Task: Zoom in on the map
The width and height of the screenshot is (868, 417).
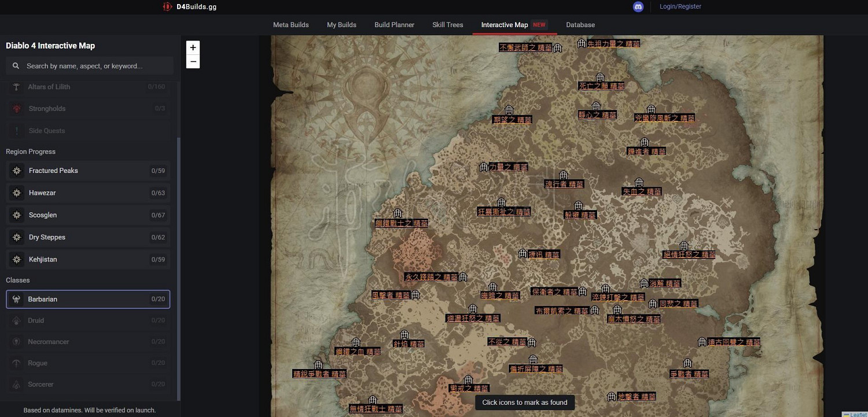Action: [x=193, y=47]
